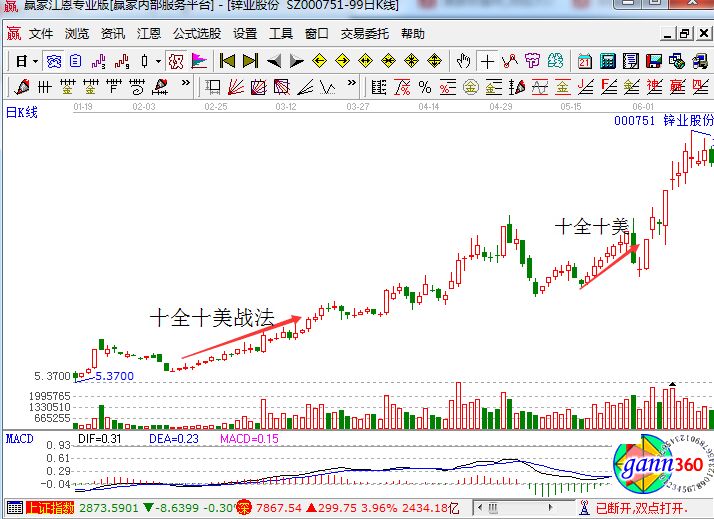Jump to first record green arrow
Screen dimensions: 714x519
coord(227,61)
